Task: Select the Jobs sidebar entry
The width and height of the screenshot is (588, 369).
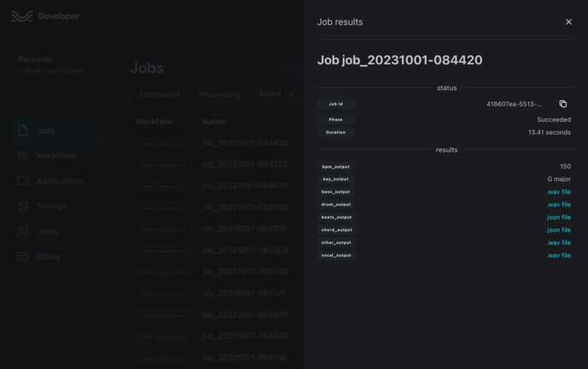Action: [x=57, y=130]
